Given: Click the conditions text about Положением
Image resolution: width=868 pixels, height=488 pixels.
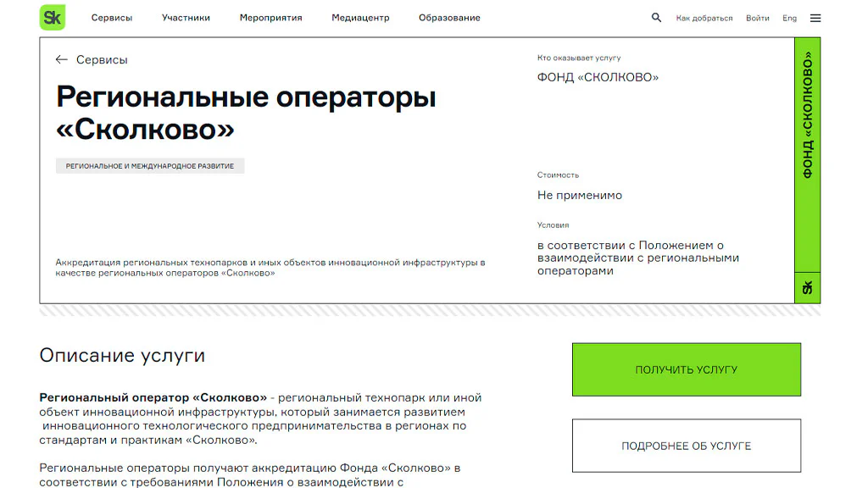Looking at the screenshot, I should [638, 258].
